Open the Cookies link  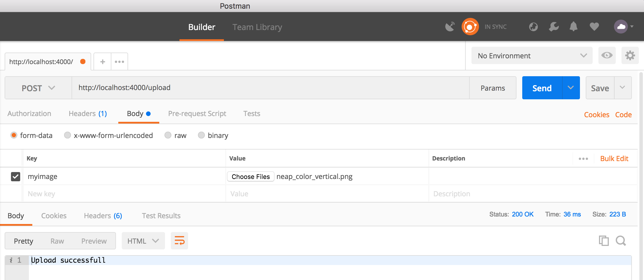coord(597,115)
